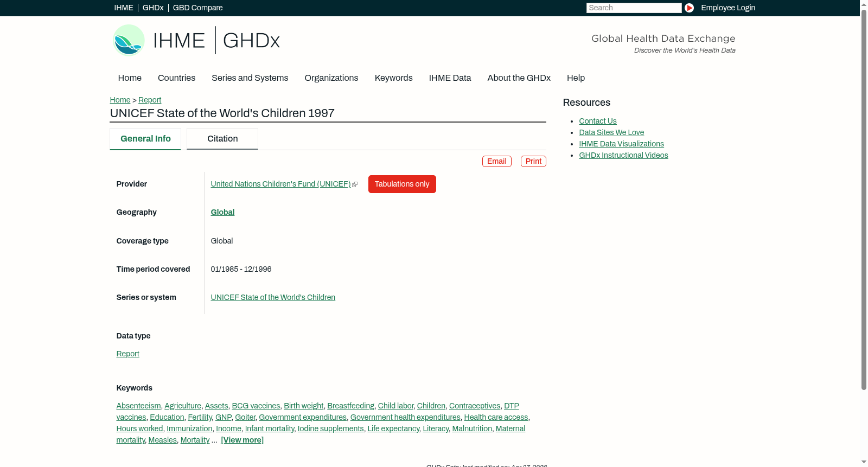This screenshot has width=868, height=467.
Task: Click the Home breadcrumb link
Action: pos(120,100)
